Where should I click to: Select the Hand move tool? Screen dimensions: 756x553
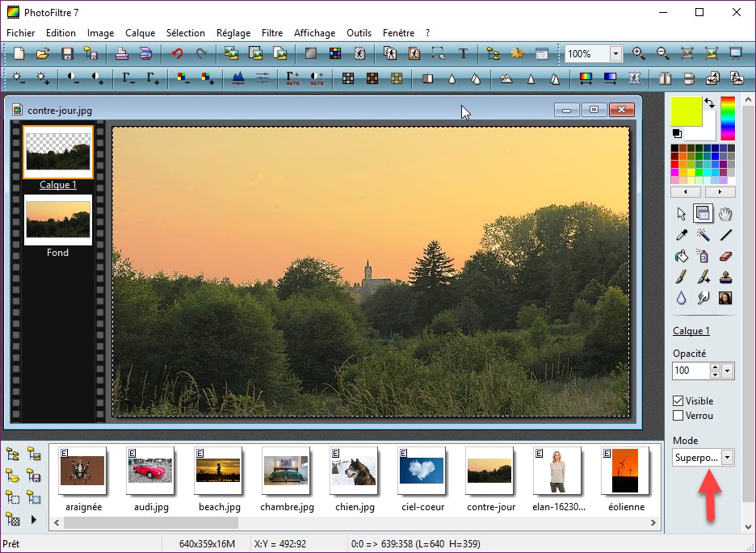[x=725, y=214]
